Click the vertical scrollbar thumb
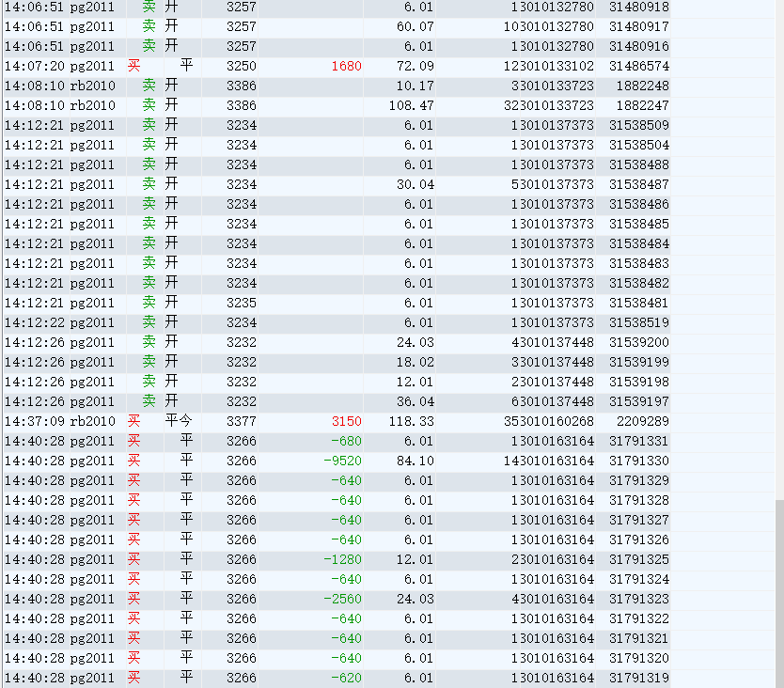 click(779, 592)
